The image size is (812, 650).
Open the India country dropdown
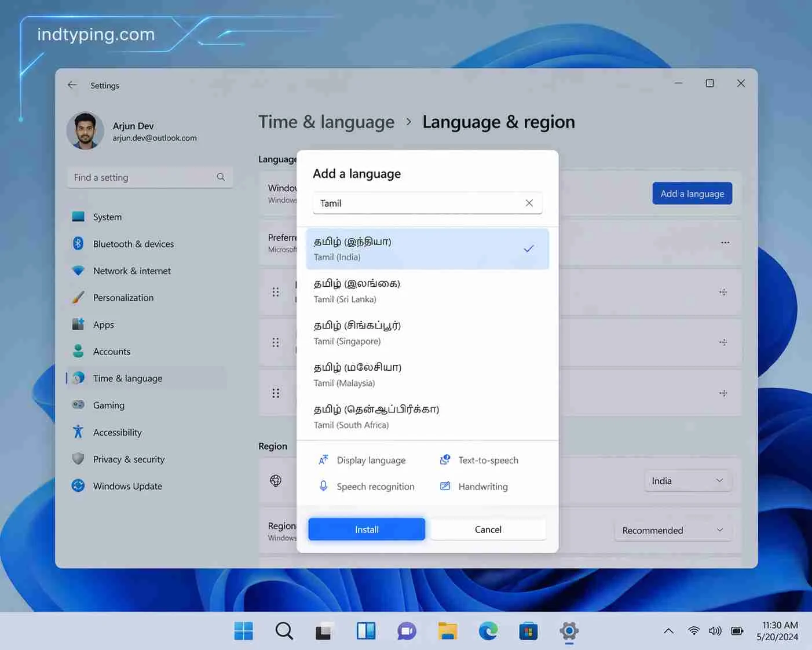[688, 481]
